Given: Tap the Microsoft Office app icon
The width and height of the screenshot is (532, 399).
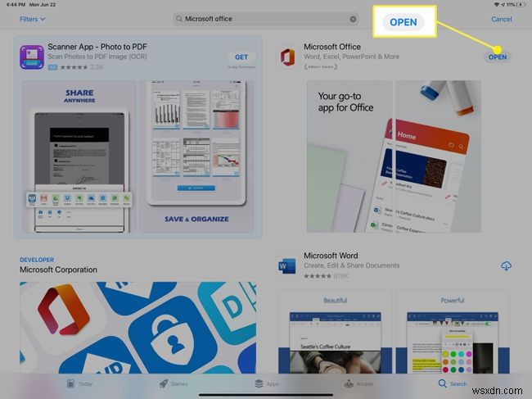Looking at the screenshot, I should pos(287,57).
